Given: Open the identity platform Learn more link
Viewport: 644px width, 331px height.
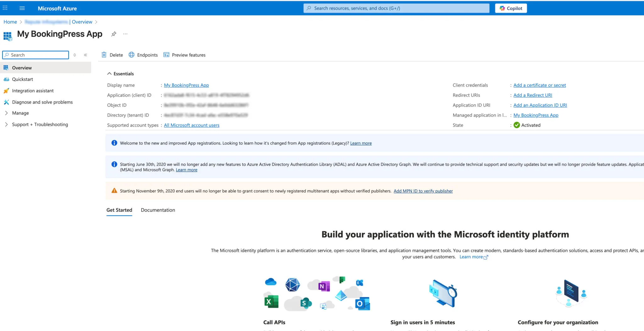Looking at the screenshot, I should coord(474,257).
